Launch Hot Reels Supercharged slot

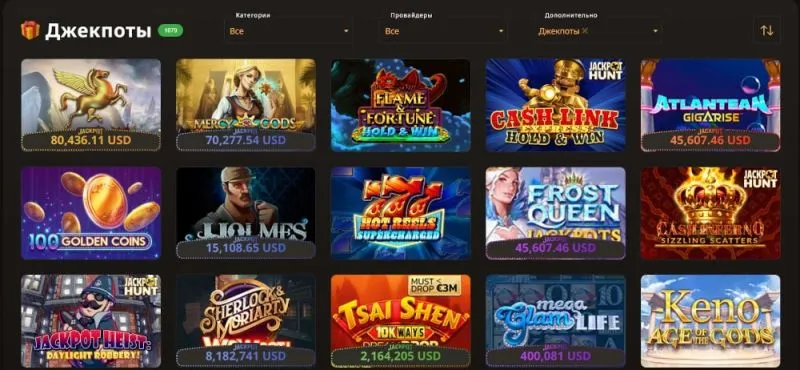[401, 213]
